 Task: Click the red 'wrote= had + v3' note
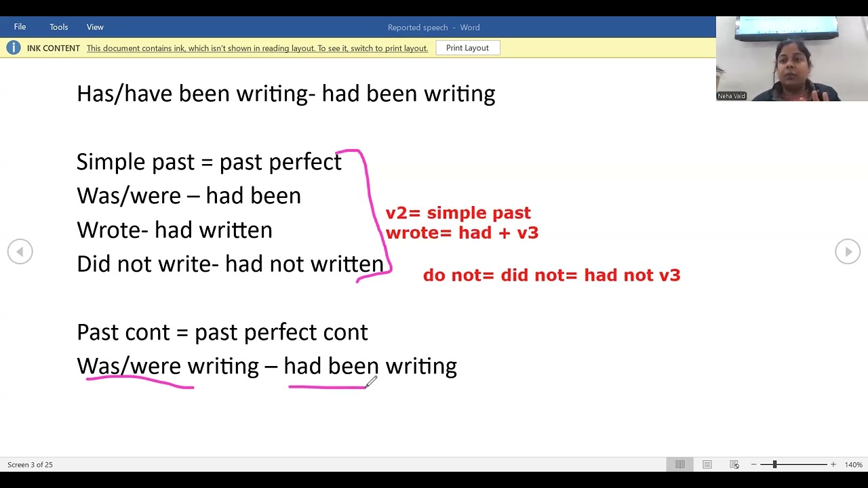point(462,232)
